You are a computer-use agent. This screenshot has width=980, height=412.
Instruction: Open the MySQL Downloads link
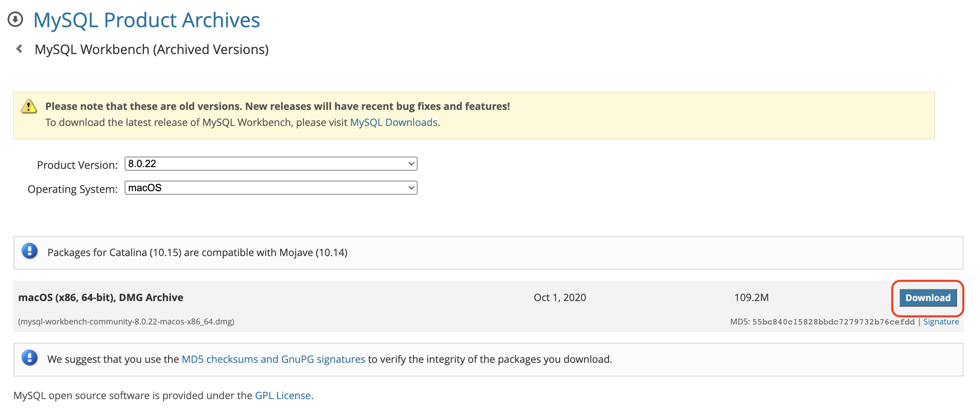click(x=393, y=122)
